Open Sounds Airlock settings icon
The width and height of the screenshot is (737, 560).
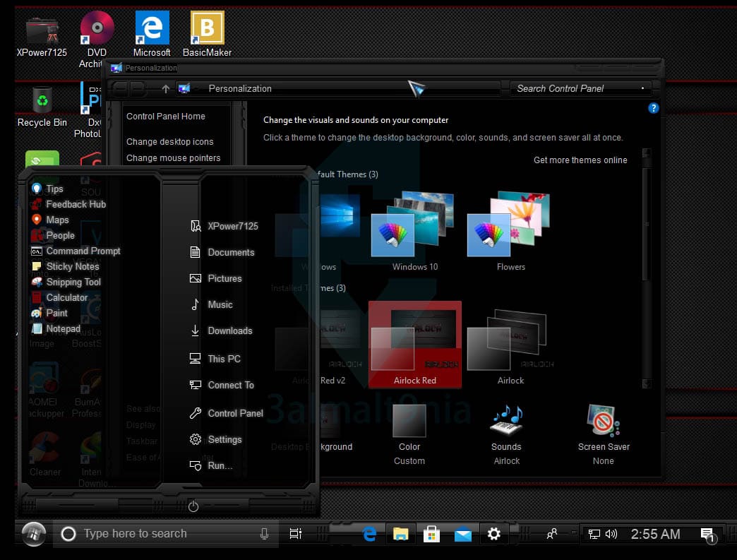pyautogui.click(x=506, y=435)
